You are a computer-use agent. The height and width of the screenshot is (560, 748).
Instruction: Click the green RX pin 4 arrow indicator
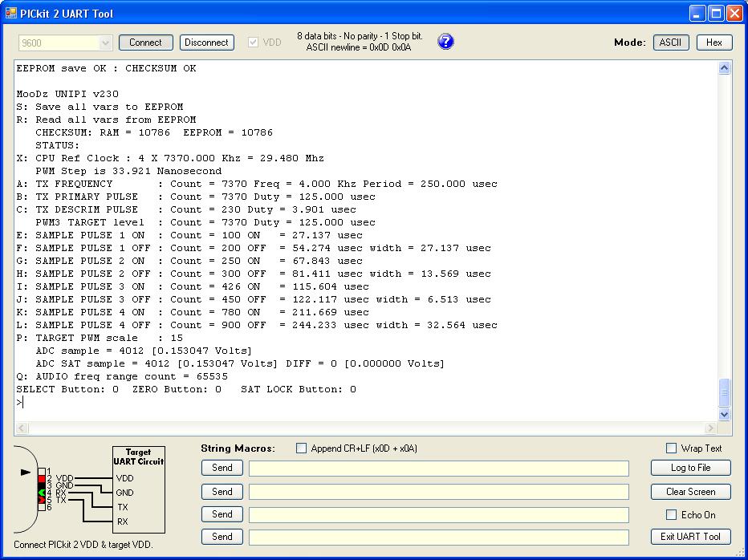(42, 493)
